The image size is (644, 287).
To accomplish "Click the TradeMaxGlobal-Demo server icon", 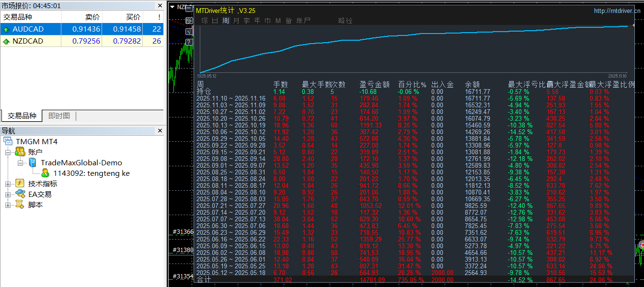I will (x=33, y=162).
